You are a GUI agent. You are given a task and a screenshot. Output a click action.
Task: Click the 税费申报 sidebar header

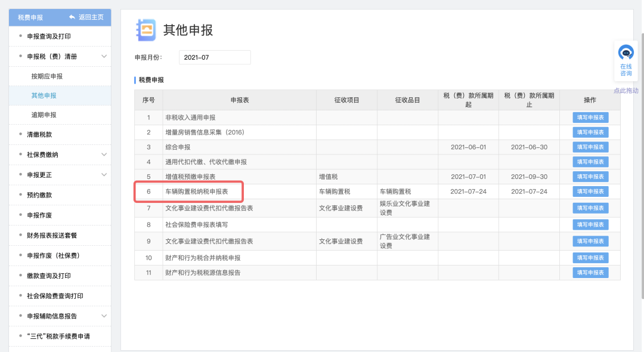(x=30, y=17)
